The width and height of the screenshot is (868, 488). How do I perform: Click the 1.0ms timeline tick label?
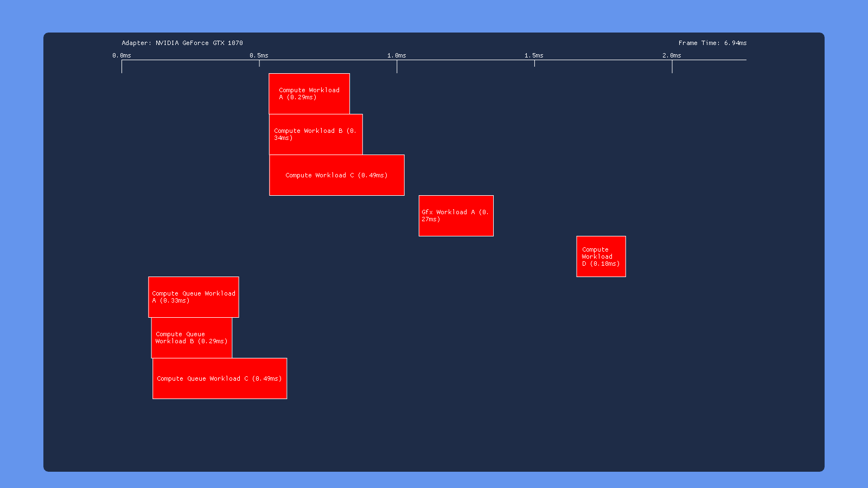(x=397, y=55)
